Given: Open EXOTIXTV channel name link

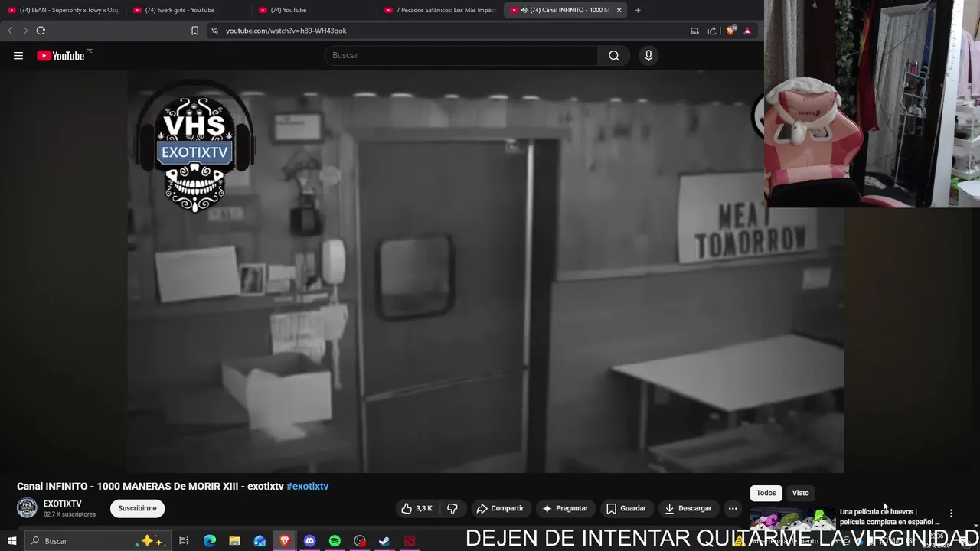Looking at the screenshot, I should coord(62,504).
